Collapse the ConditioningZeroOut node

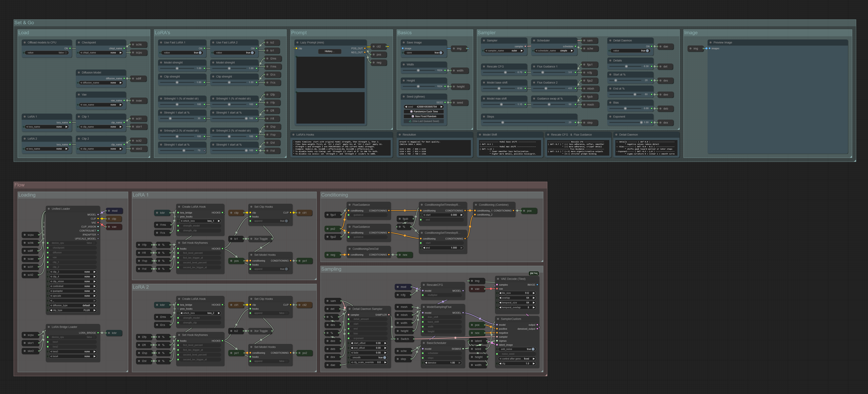[x=350, y=249]
